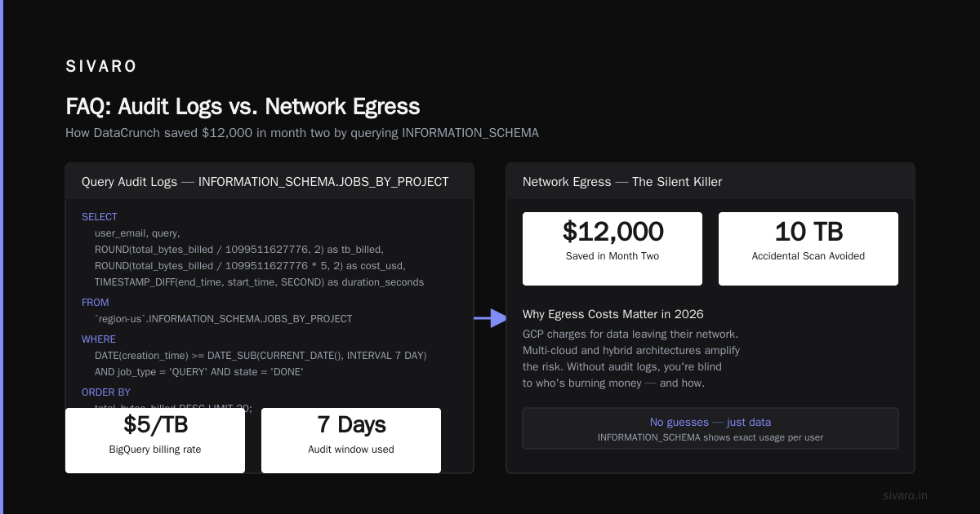Click the SIVARO logo text
The height and width of the screenshot is (514, 980).
coord(101,66)
